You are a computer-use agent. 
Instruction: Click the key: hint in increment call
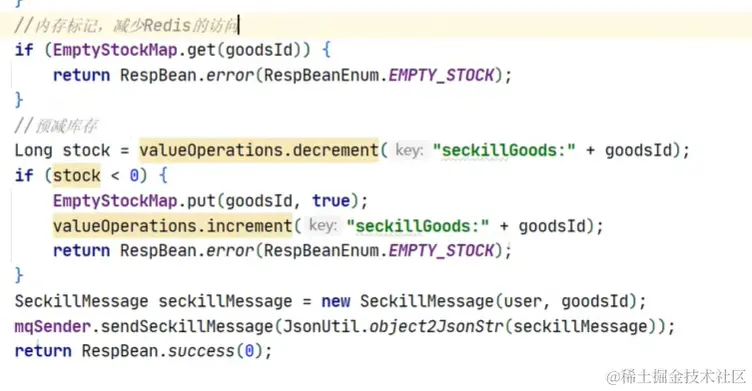point(323,225)
